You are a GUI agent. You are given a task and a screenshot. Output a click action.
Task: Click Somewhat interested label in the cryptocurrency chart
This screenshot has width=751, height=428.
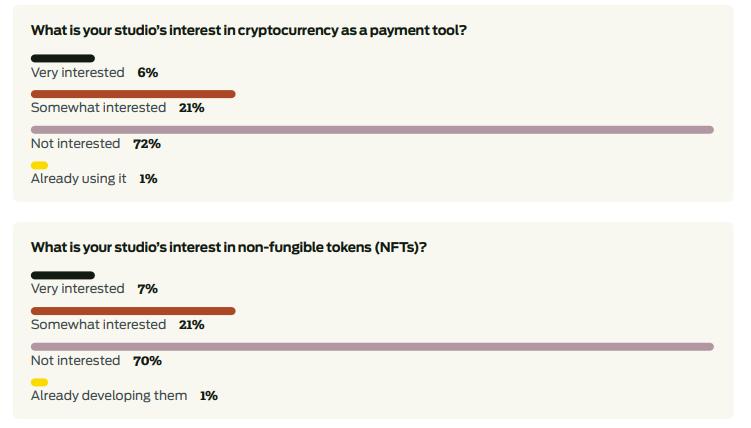98,108
